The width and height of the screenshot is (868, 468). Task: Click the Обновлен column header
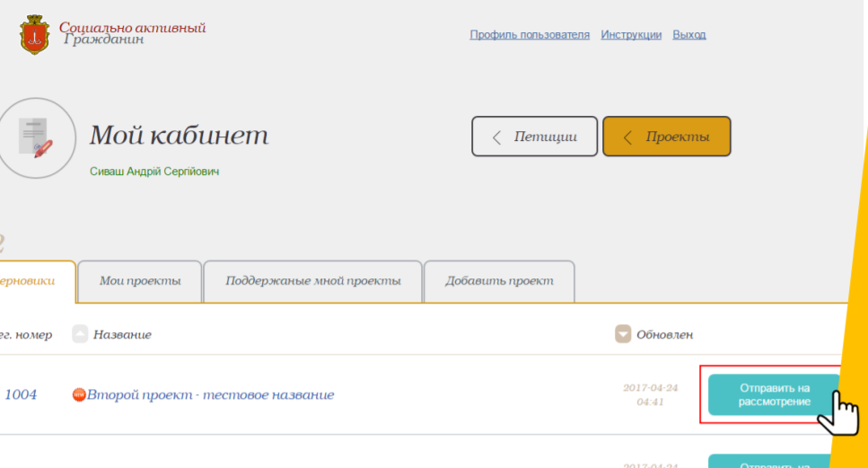pos(664,334)
